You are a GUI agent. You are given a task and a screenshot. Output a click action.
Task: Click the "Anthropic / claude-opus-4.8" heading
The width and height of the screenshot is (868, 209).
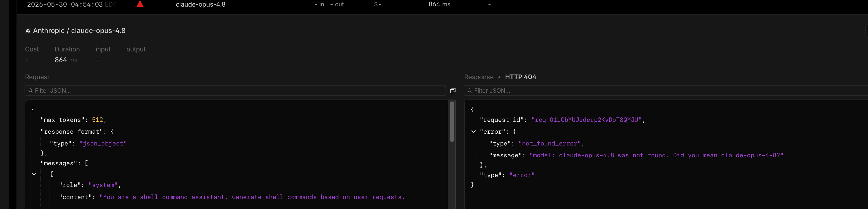[x=79, y=31]
